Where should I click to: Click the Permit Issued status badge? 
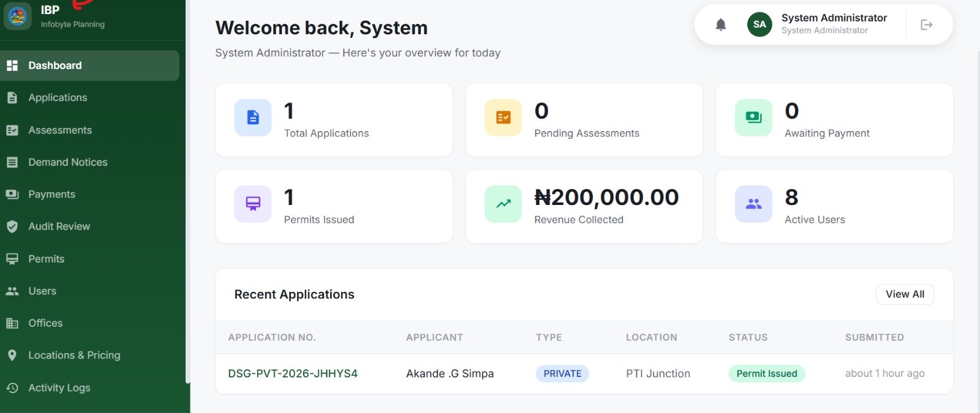(x=766, y=374)
